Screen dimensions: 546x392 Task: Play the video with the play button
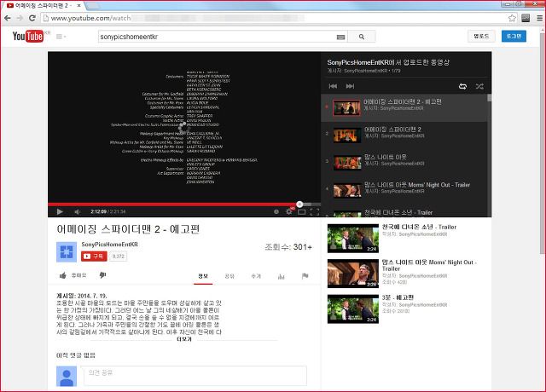click(x=60, y=211)
